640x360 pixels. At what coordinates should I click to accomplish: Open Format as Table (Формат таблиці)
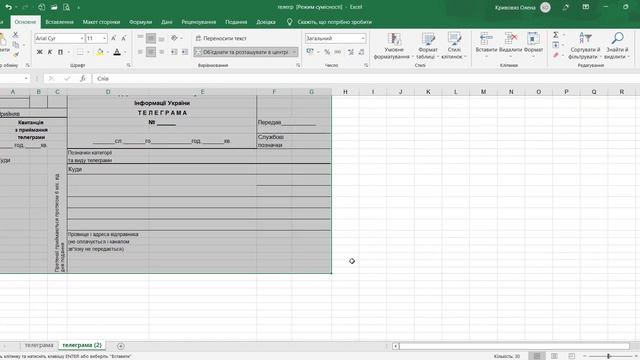coord(427,46)
